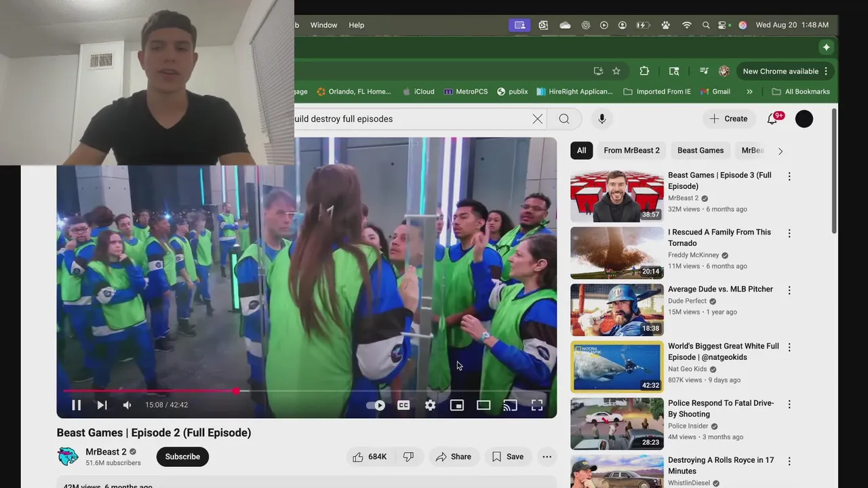Subscribe to MrBeast 2 channel
The width and height of the screenshot is (868, 488).
tap(182, 457)
